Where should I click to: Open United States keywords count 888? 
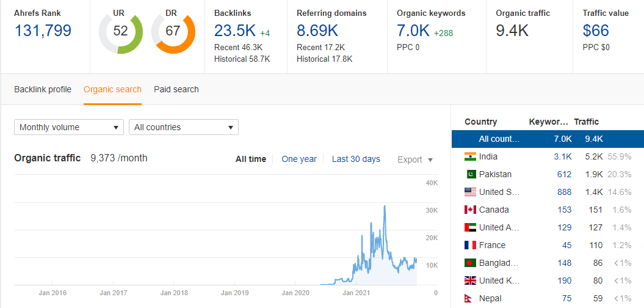coord(564,192)
